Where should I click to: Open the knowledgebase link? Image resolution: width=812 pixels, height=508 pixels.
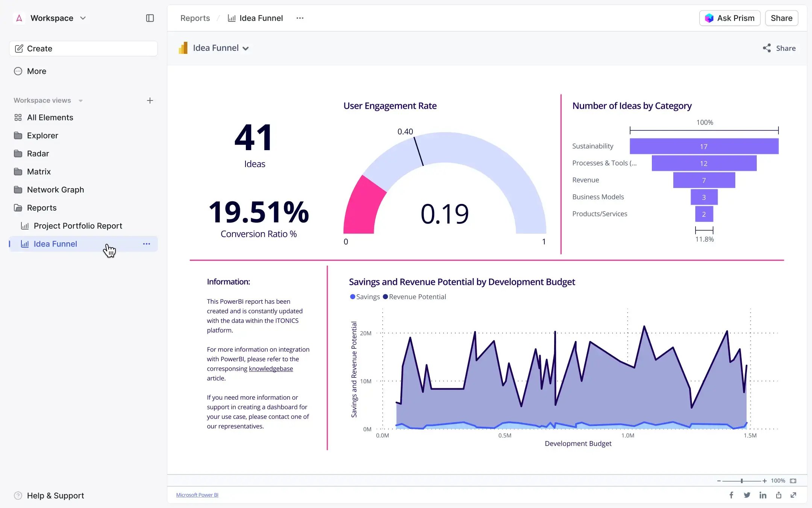pyautogui.click(x=271, y=369)
